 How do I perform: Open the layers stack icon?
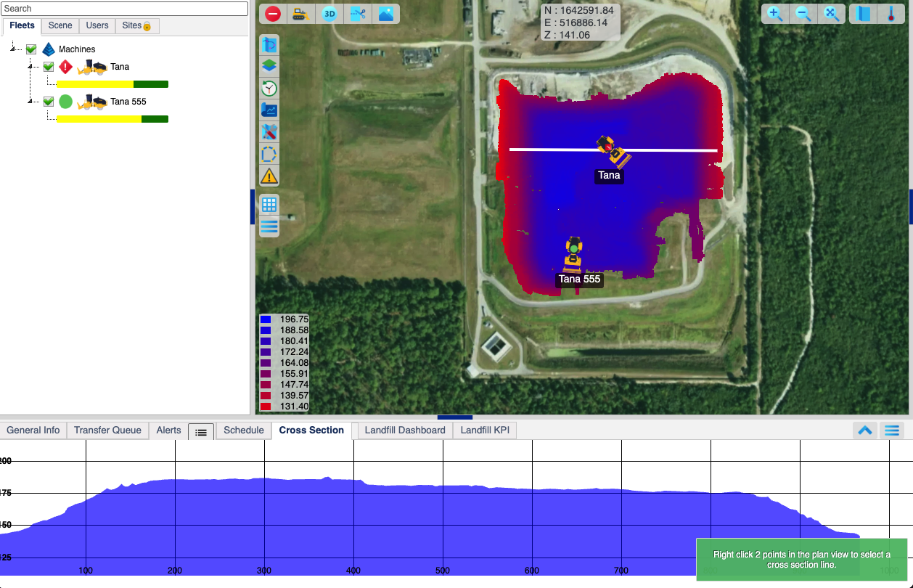point(269,66)
